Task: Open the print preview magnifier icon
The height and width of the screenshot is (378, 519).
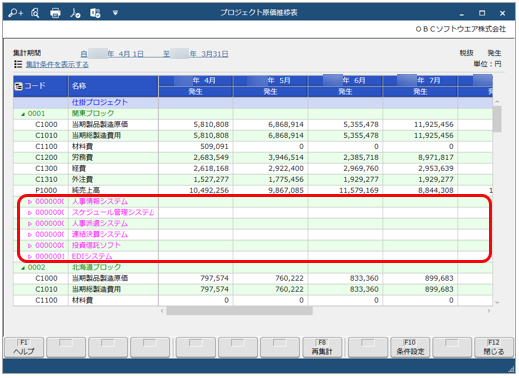Action: pyautogui.click(x=35, y=13)
